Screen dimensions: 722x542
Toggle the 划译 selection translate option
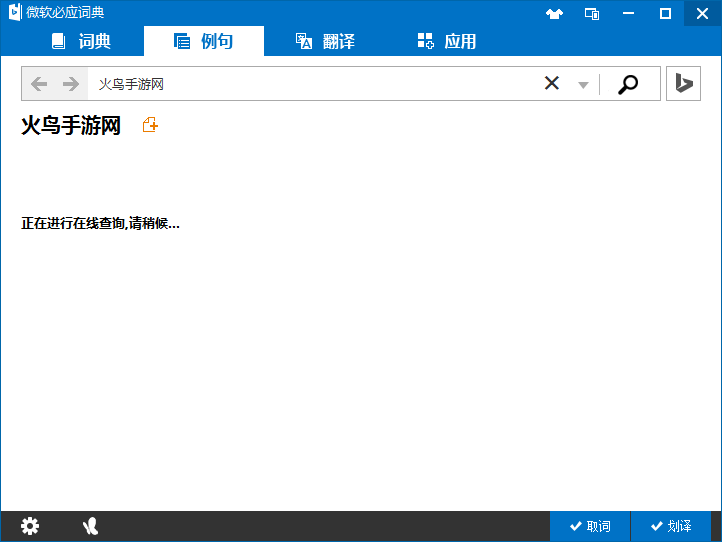click(671, 526)
